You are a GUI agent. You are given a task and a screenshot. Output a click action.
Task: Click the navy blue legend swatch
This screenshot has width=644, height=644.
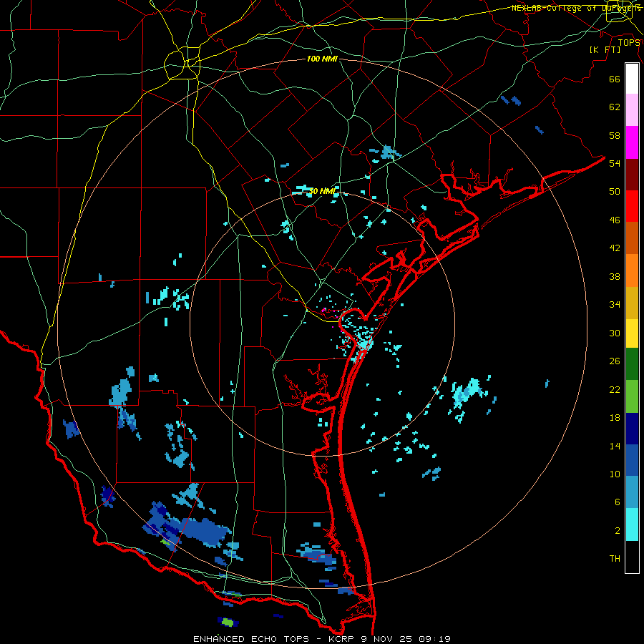tap(632, 429)
